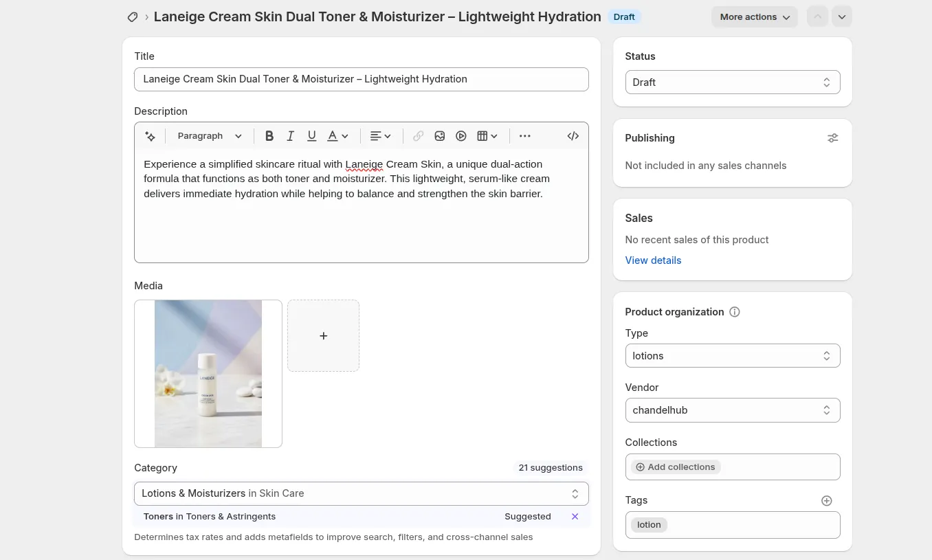Go to next product arrow
This screenshot has height=560, width=932.
[x=842, y=16]
